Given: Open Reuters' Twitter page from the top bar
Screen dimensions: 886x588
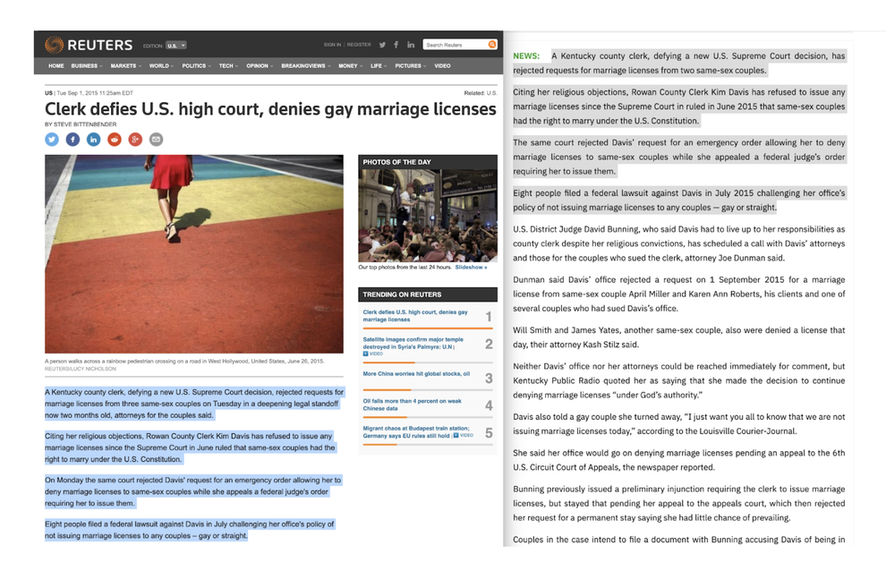Looking at the screenshot, I should point(382,44).
